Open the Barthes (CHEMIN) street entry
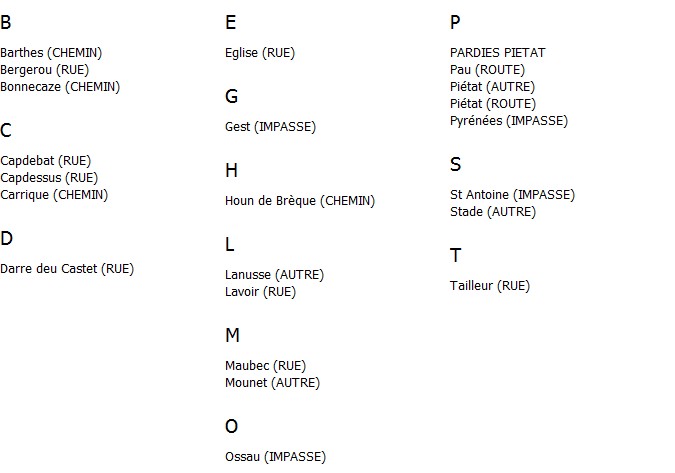The width and height of the screenshot is (675, 473). coord(51,53)
